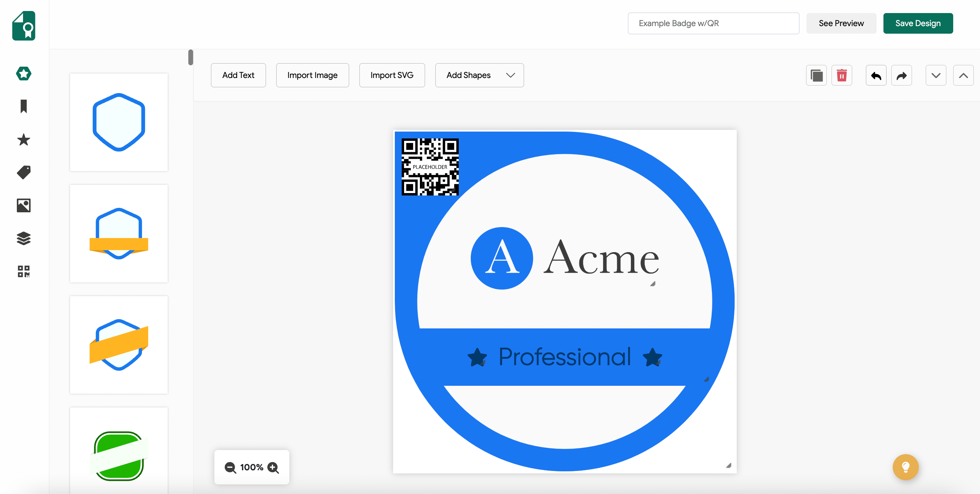Move layer down with down chevron
This screenshot has height=494, width=980.
(x=935, y=75)
